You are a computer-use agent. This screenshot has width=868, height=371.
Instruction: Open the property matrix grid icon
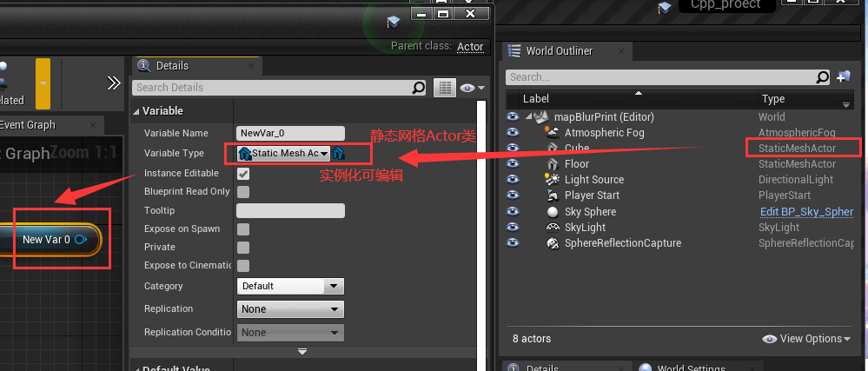point(445,88)
